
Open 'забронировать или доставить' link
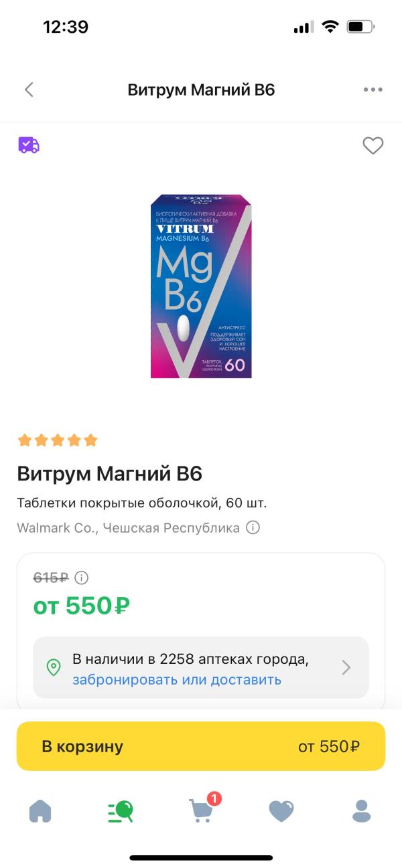pyautogui.click(x=177, y=680)
